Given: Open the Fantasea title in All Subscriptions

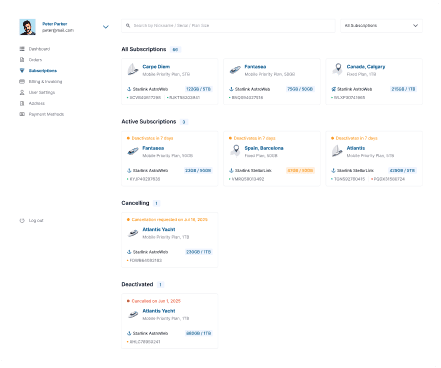Looking at the screenshot, I should (255, 67).
